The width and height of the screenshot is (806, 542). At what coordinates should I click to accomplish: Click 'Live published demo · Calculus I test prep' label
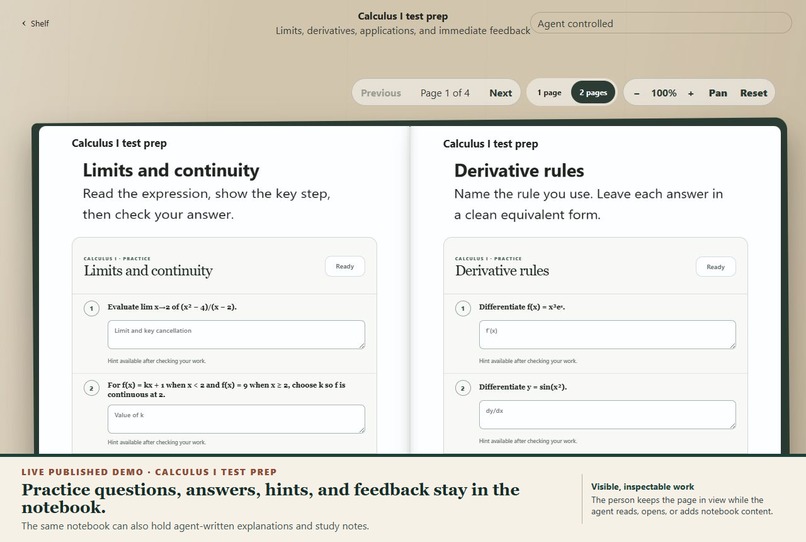point(149,472)
